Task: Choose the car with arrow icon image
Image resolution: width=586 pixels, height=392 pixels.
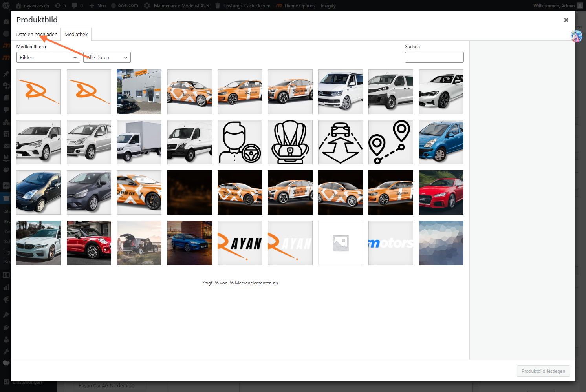Action: point(341,142)
